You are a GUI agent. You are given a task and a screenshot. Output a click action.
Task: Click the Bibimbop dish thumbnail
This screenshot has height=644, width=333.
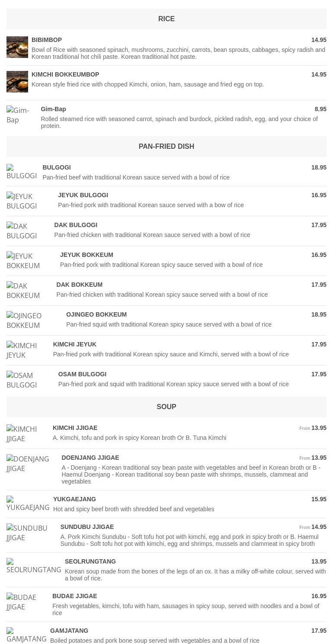(17, 47)
